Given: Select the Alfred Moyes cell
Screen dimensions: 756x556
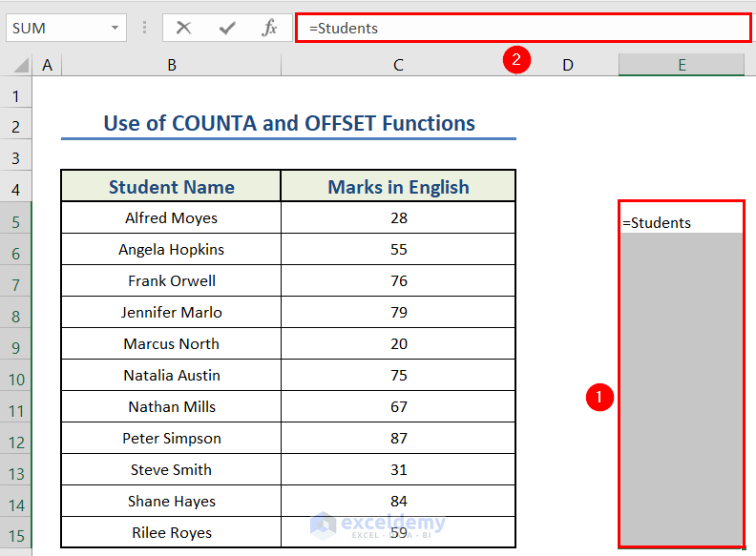Looking at the screenshot, I should (x=171, y=218).
